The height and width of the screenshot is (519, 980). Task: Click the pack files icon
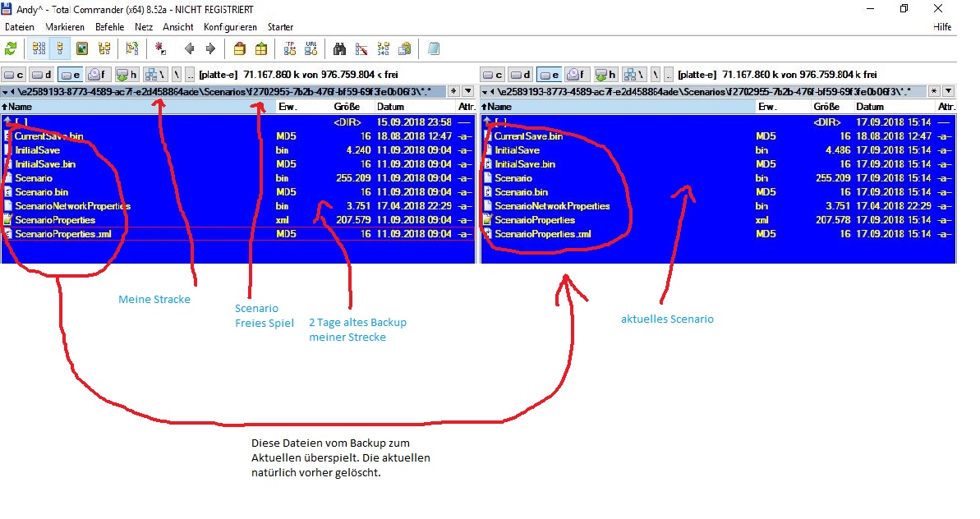point(239,48)
